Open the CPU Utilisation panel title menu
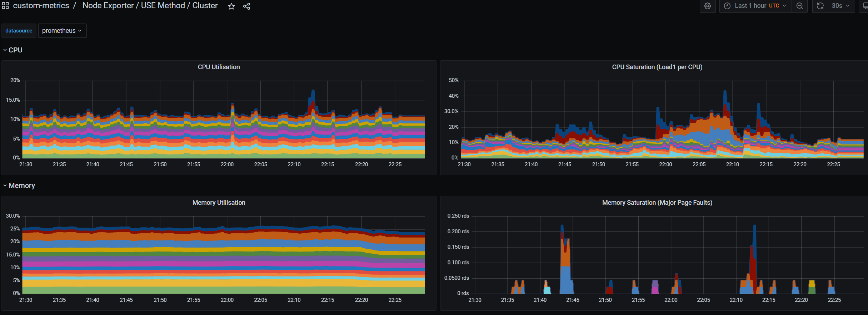The image size is (868, 315). [x=219, y=67]
